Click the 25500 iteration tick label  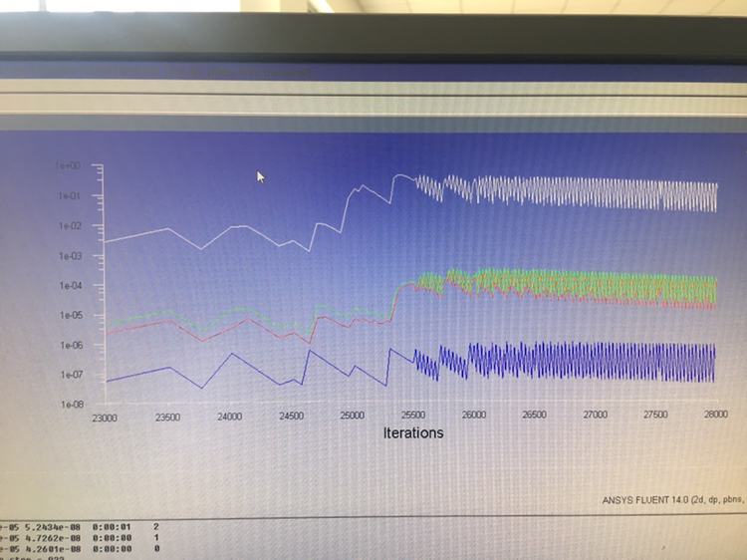tap(413, 416)
